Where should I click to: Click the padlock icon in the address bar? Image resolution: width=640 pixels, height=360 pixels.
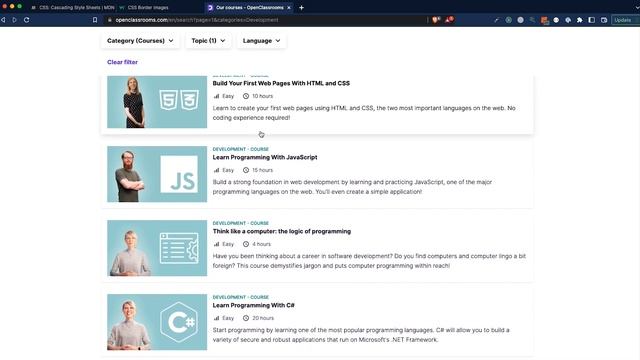[110, 20]
